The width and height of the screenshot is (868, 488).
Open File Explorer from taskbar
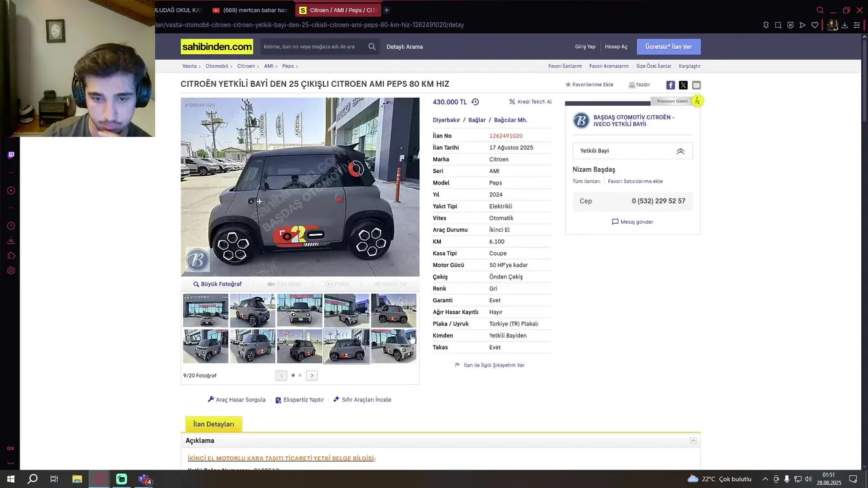pyautogui.click(x=77, y=479)
